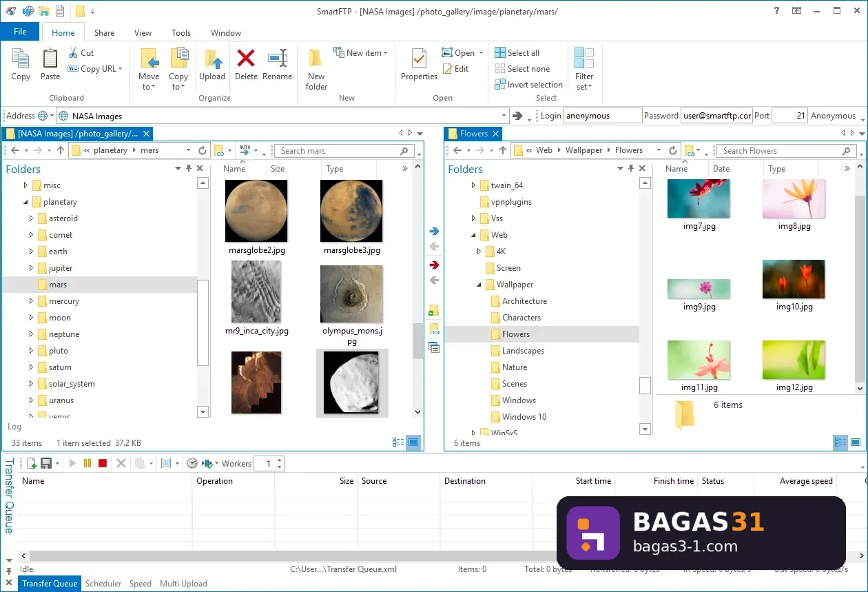Click the go arrow beside the Address bar
Viewport: 868px width, 592px height.
point(518,116)
